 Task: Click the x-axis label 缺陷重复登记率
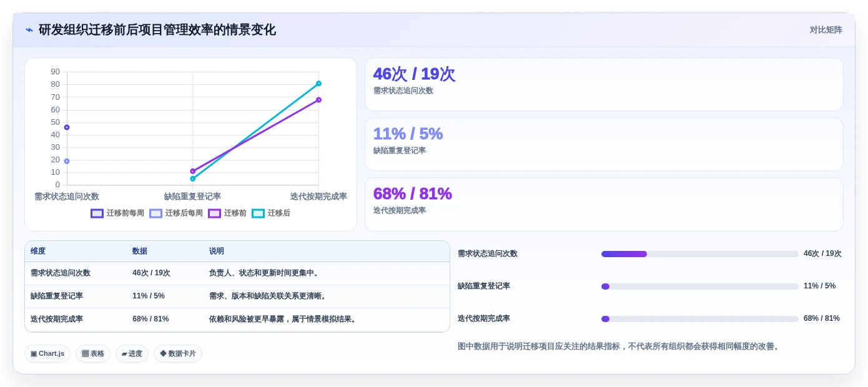click(x=192, y=197)
